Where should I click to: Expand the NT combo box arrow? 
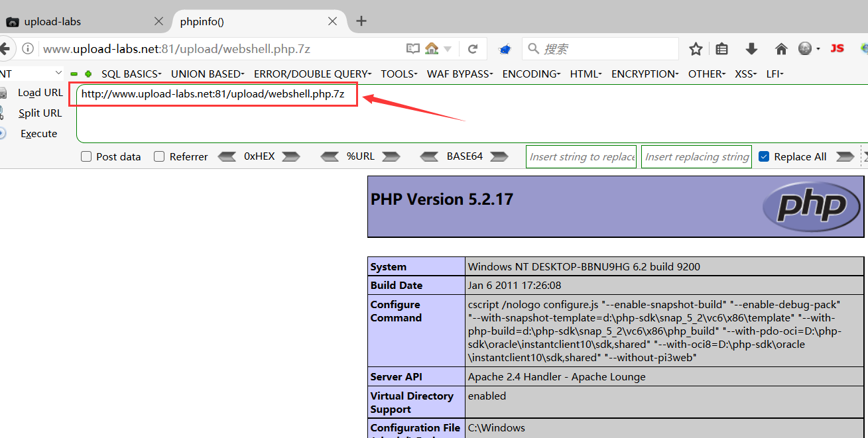click(x=58, y=73)
